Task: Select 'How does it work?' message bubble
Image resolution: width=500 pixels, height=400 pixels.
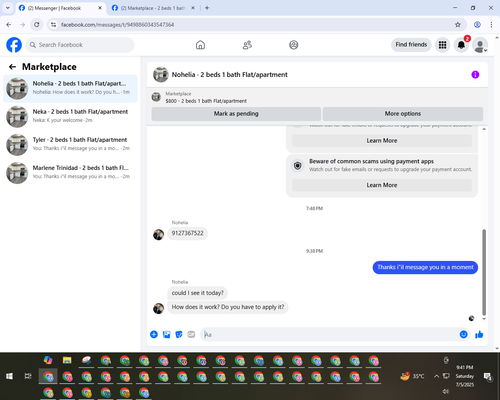Action: tap(228, 307)
